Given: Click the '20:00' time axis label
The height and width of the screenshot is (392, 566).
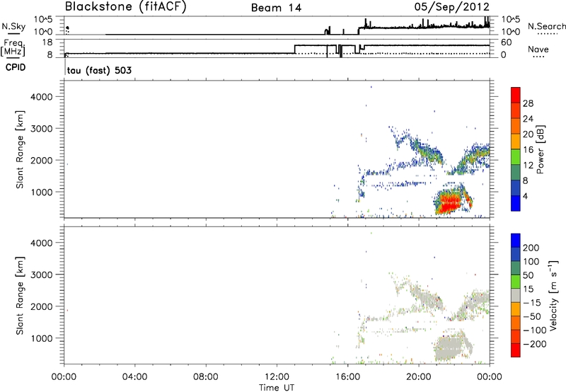Looking at the screenshot, I should 419,377.
